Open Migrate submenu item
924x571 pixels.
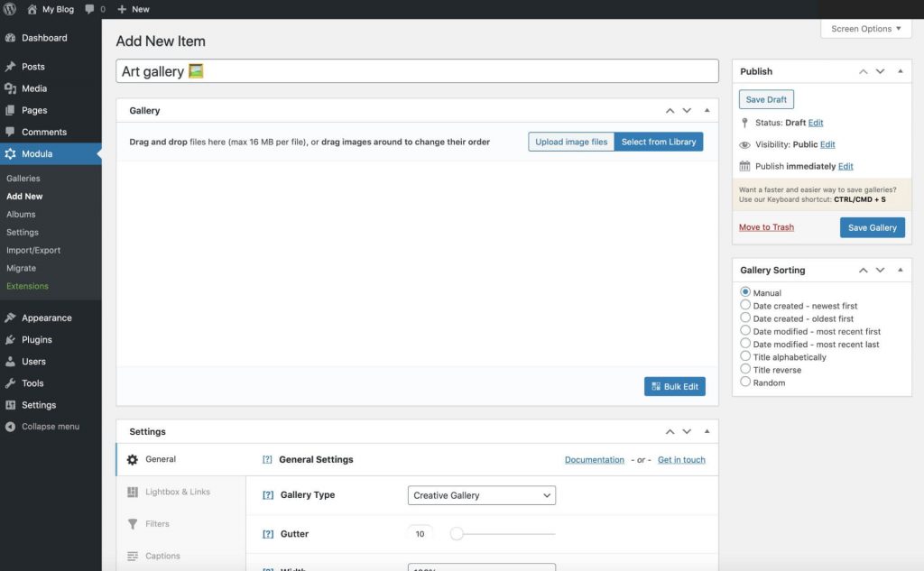pos(22,268)
